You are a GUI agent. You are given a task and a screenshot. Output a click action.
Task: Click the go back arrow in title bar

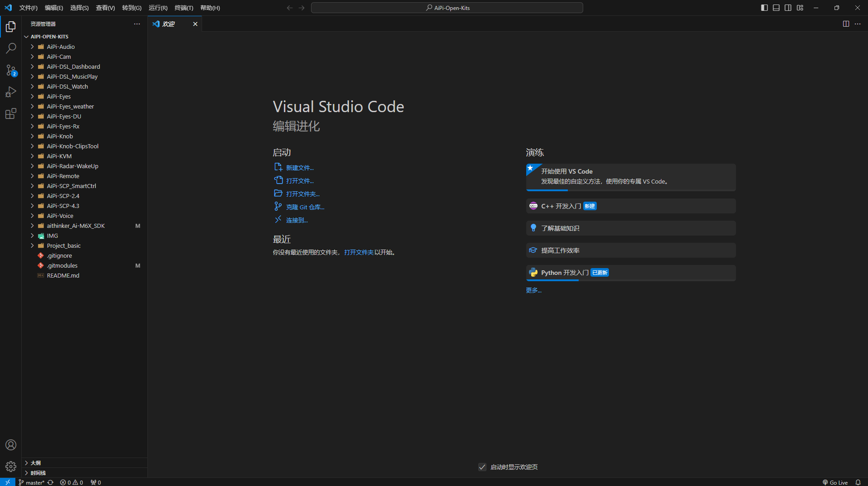[290, 8]
